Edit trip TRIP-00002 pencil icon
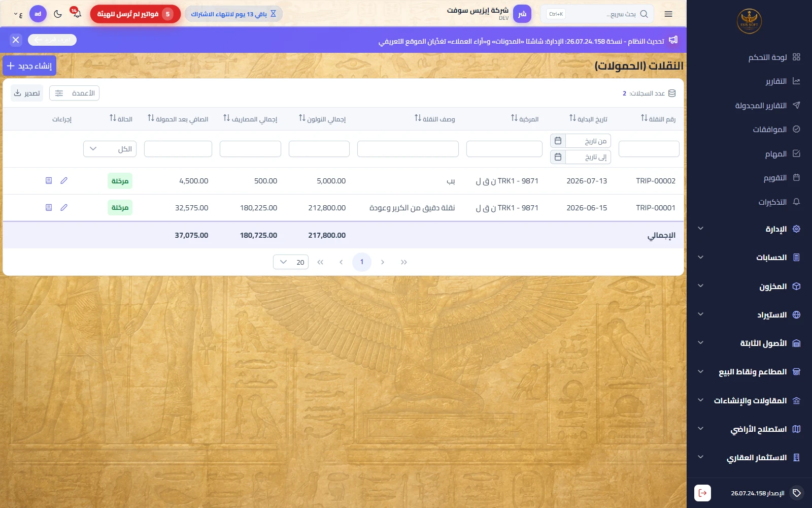Viewport: 812px width, 508px height. 64,180
